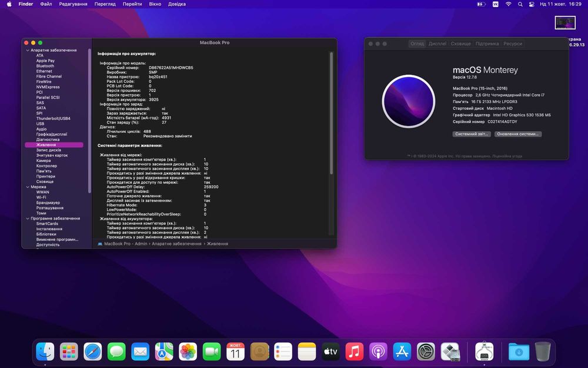
Task: Open the Ліцензійна угода link
Action: (x=507, y=156)
